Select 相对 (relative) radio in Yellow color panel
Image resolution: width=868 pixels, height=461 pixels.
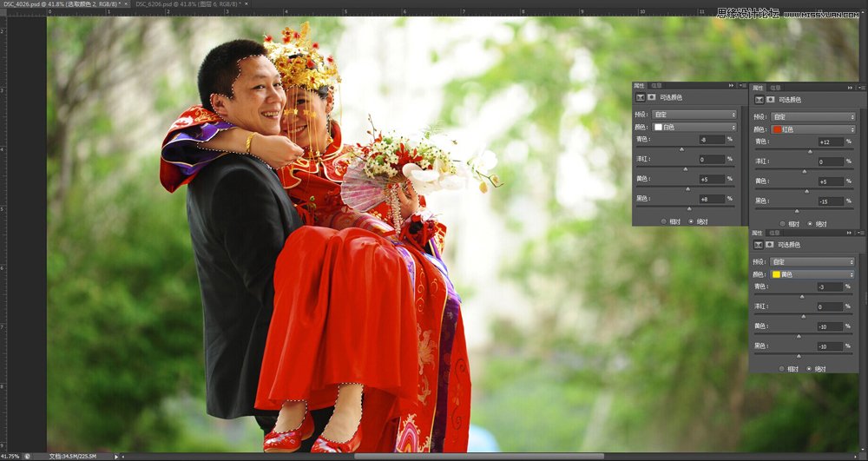782,369
